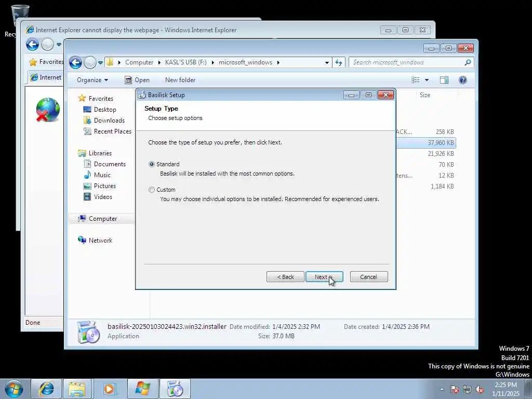Click Internet Explorer taskbar icon
Screen dimensions: 532x399
[46, 389]
